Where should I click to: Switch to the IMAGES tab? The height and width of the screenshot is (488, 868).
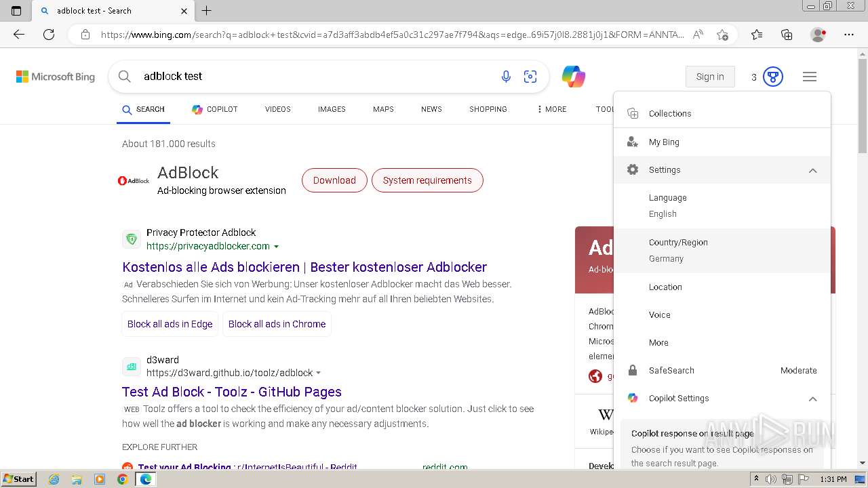pos(332,109)
